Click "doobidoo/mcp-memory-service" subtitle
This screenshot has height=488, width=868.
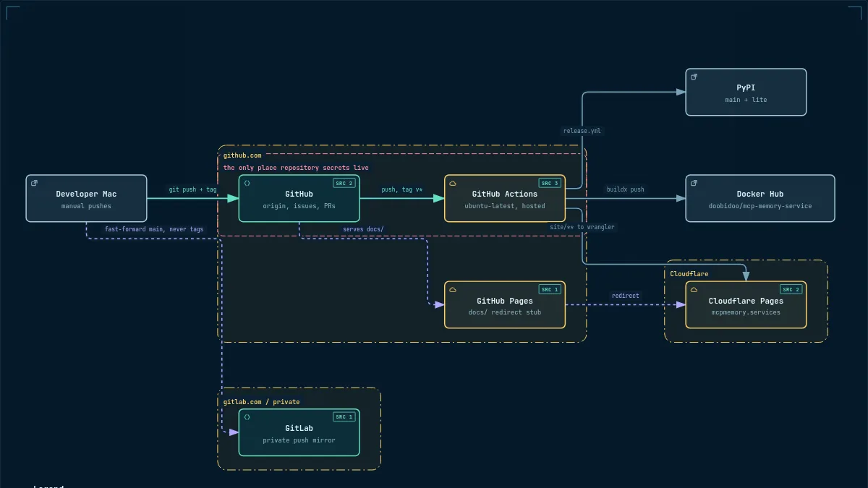760,206
